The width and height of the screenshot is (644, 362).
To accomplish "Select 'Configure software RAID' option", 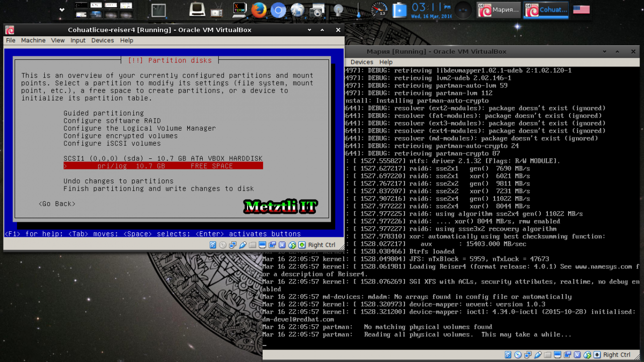I will click(112, 121).
